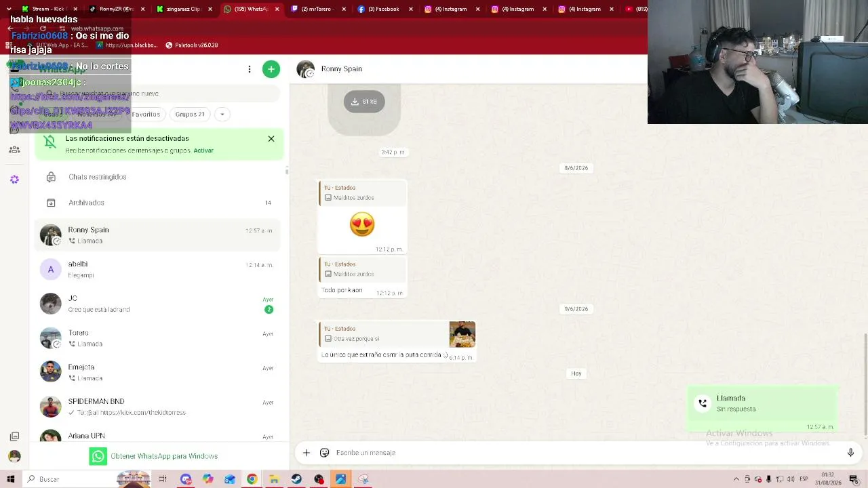Screen dimensions: 868x488
Task: Show hidden system tray icons
Action: 736,479
